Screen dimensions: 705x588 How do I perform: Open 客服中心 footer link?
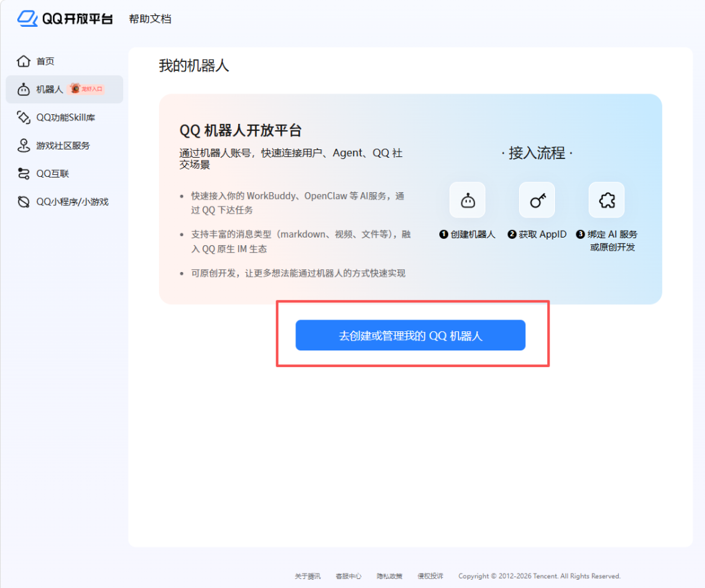348,576
